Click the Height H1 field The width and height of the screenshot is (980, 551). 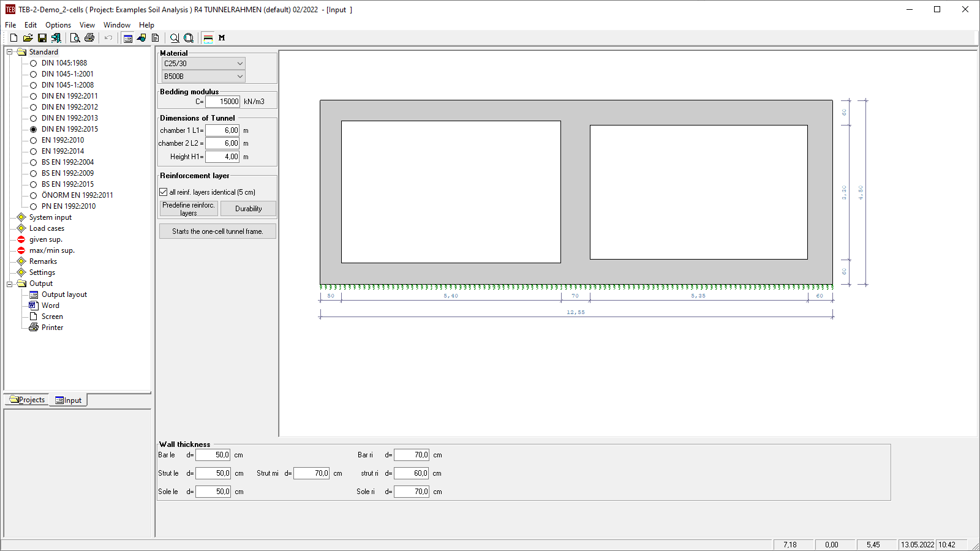point(222,157)
